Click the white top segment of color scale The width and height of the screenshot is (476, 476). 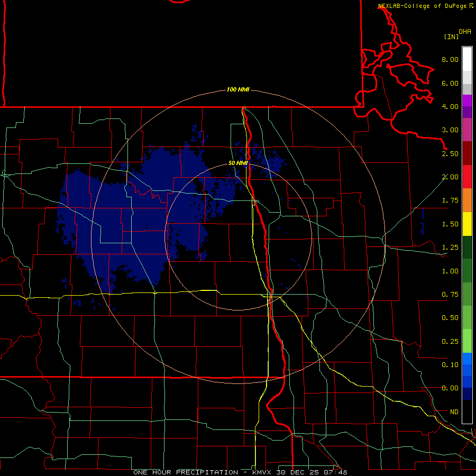467,59
